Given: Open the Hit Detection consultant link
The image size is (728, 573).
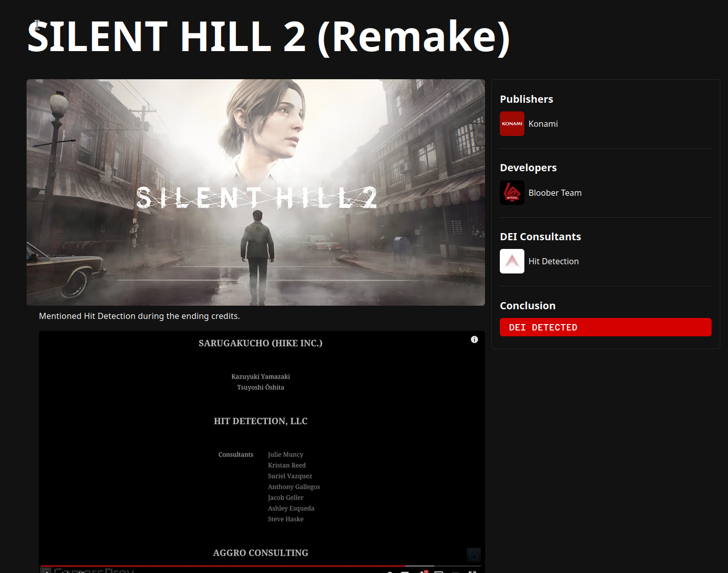Looking at the screenshot, I should 554,261.
